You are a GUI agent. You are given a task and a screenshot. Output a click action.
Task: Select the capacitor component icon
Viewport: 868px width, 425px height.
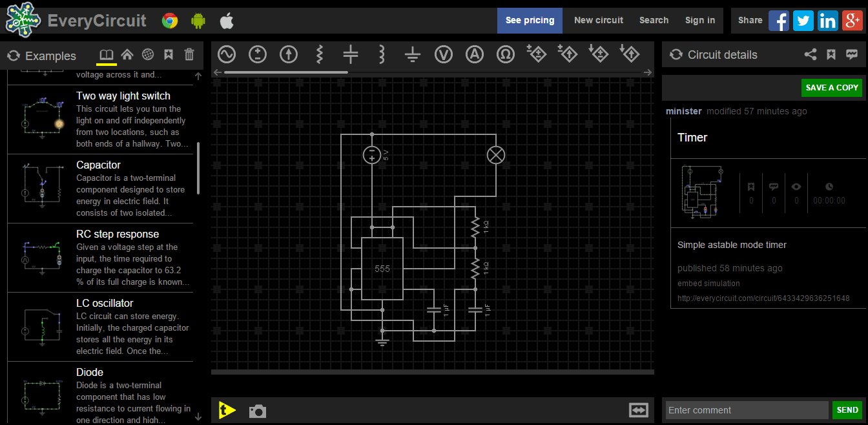tap(351, 54)
